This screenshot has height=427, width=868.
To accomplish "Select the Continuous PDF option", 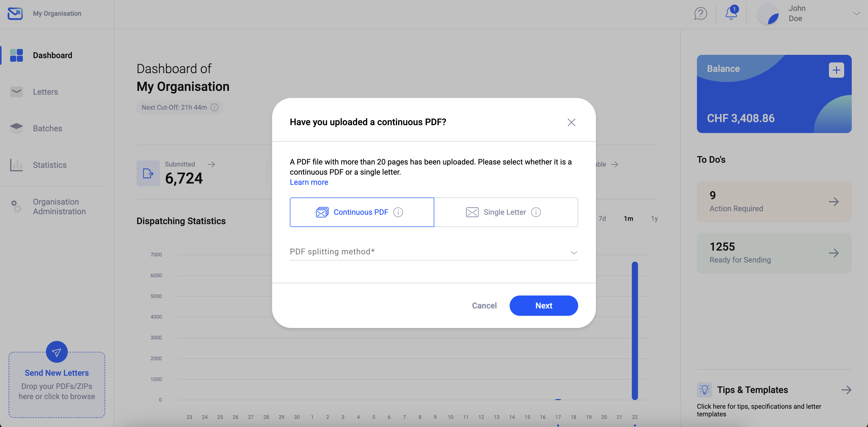I will click(352, 212).
